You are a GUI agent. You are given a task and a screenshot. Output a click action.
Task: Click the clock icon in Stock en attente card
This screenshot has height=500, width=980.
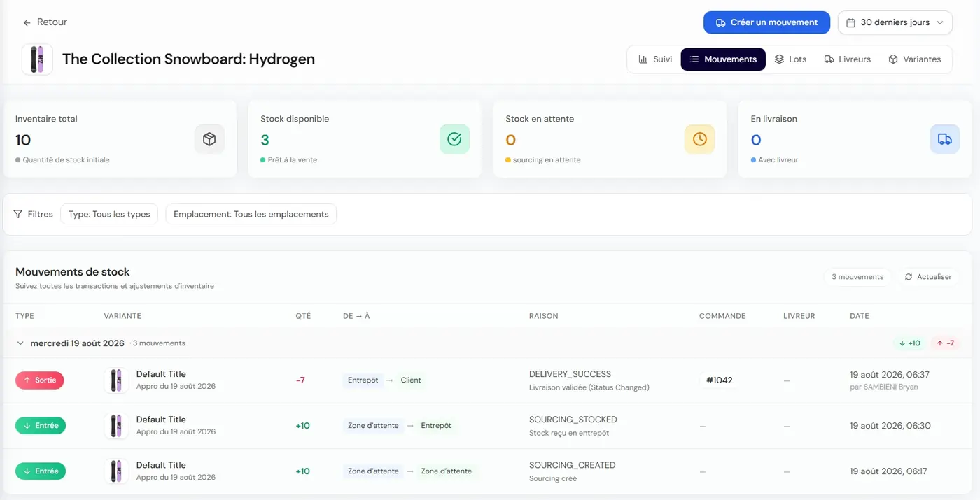click(699, 139)
